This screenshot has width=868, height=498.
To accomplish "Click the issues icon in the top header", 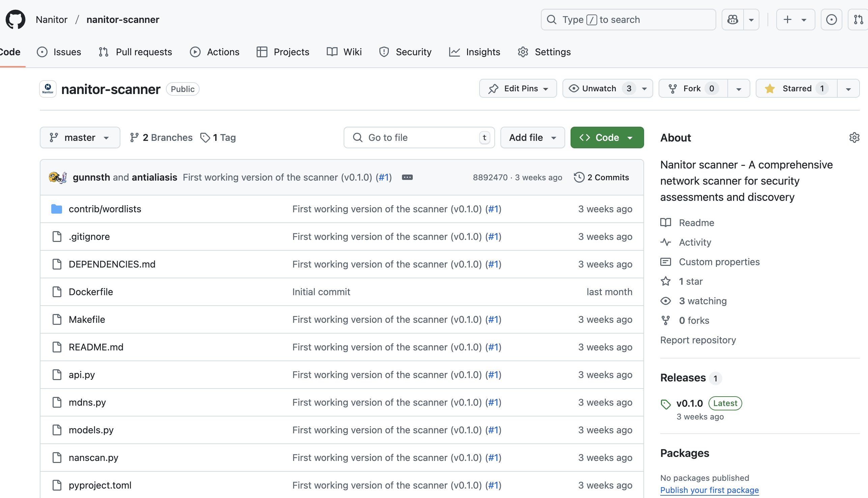I will coord(831,20).
